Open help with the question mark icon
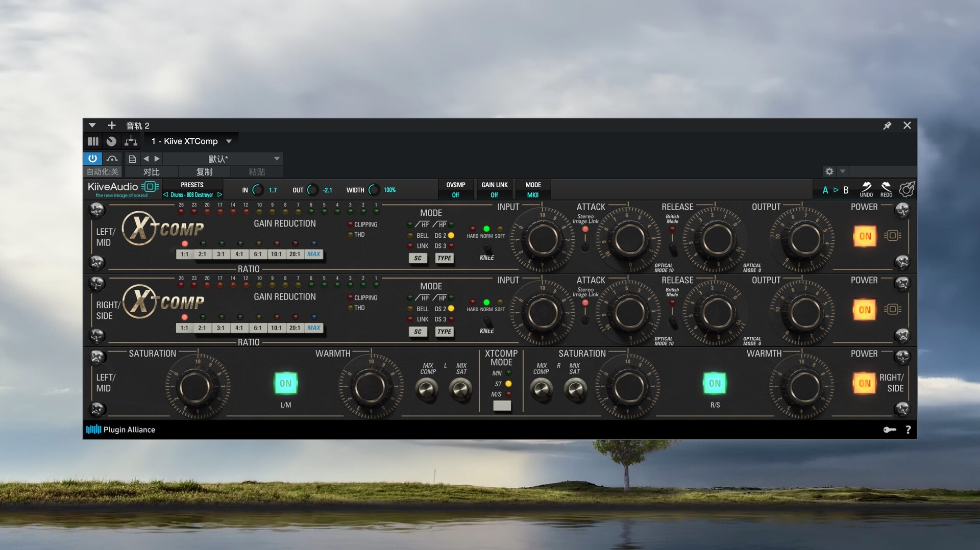Screen dimensions: 980x550 point(908,430)
